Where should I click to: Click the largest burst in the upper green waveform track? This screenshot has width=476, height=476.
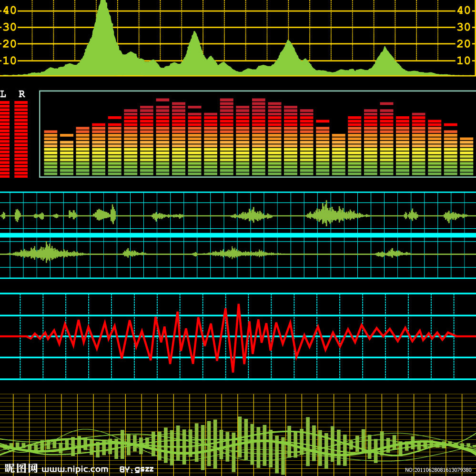(x=326, y=215)
